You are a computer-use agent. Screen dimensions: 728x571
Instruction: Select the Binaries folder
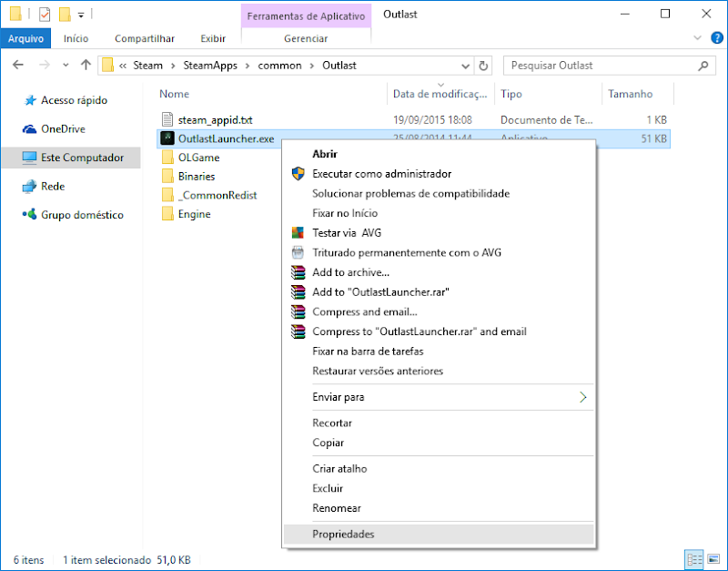pyautogui.click(x=197, y=177)
